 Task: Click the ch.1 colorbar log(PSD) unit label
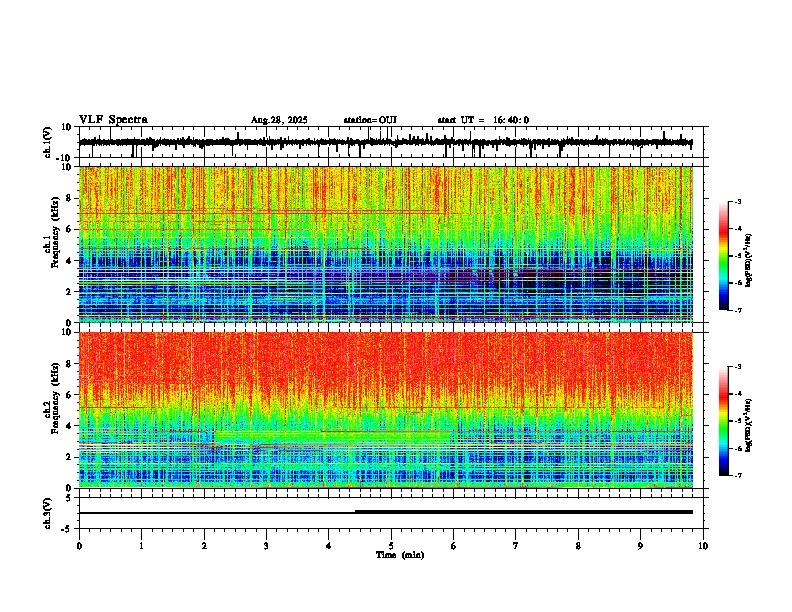(x=749, y=261)
